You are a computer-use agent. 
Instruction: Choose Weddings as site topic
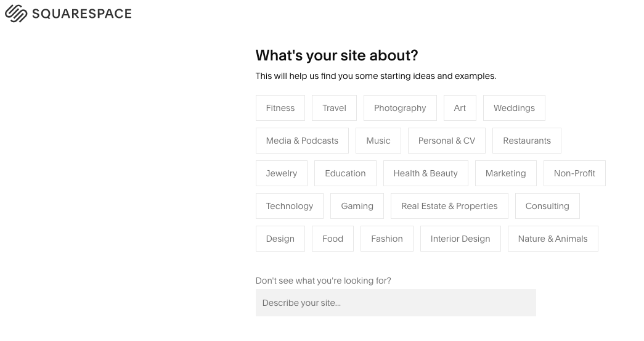[x=514, y=108]
